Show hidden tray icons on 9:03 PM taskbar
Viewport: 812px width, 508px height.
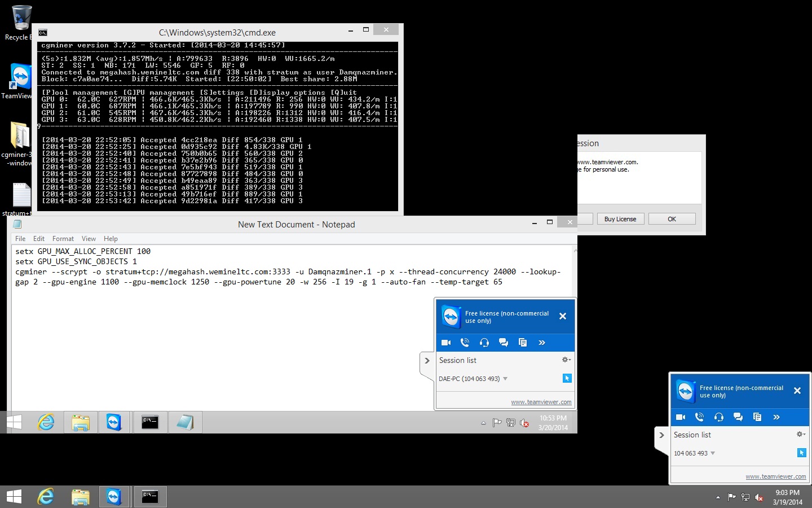[x=718, y=497]
